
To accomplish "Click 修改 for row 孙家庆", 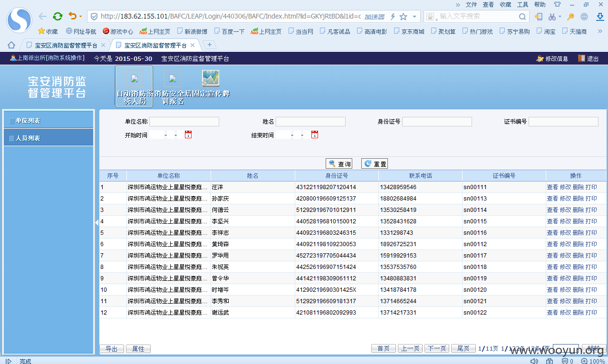I will [x=565, y=199].
